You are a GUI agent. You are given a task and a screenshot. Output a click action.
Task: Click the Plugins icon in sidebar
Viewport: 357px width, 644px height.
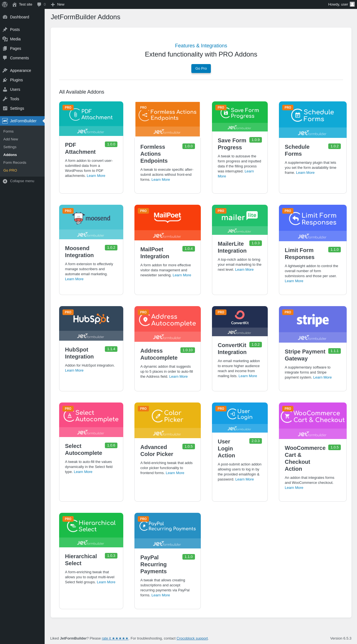pyautogui.click(x=5, y=80)
